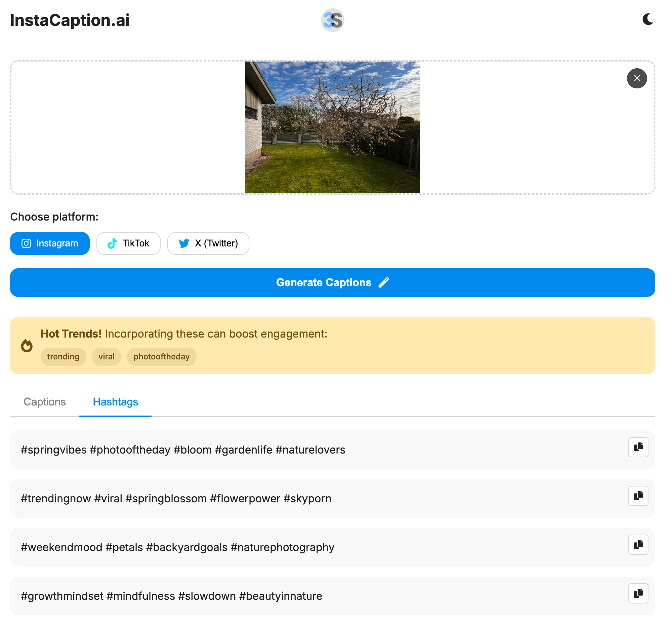Click the InstaCaption.ai site title
672x624 pixels.
coord(70,20)
